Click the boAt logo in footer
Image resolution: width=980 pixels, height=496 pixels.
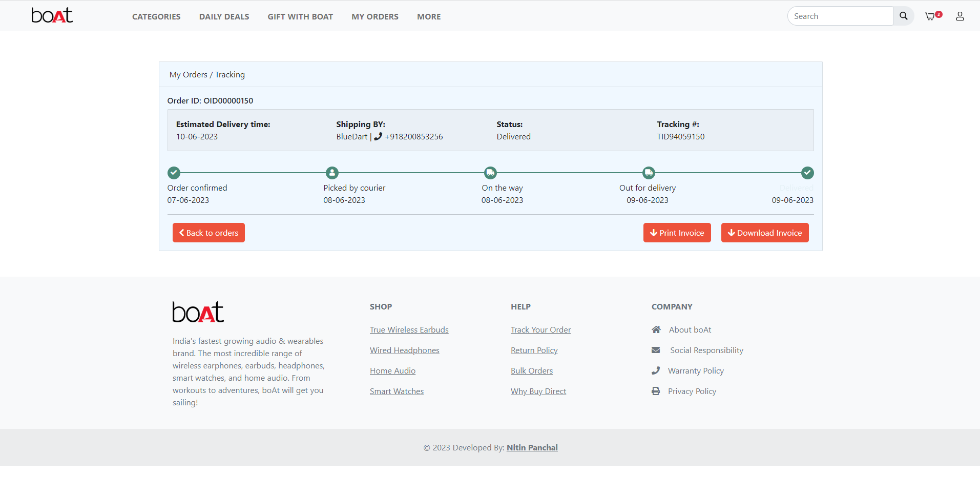click(198, 312)
